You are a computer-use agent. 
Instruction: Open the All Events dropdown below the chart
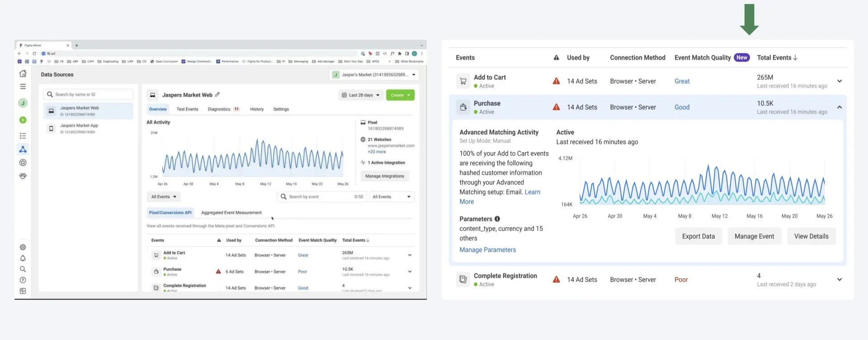click(164, 197)
